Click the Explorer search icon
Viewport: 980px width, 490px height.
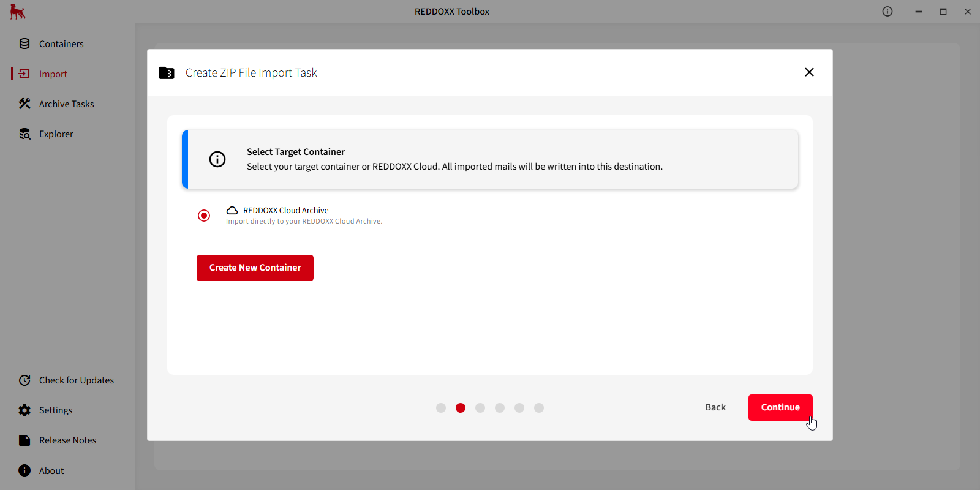[24, 134]
